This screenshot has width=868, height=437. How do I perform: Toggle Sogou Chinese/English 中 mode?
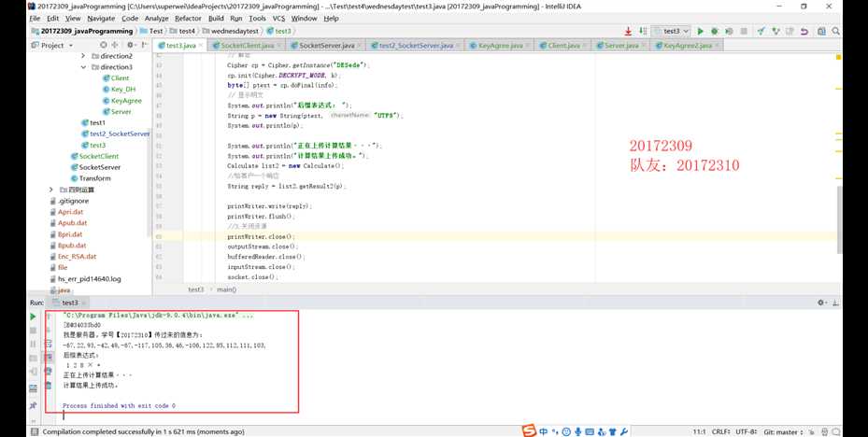544,431
